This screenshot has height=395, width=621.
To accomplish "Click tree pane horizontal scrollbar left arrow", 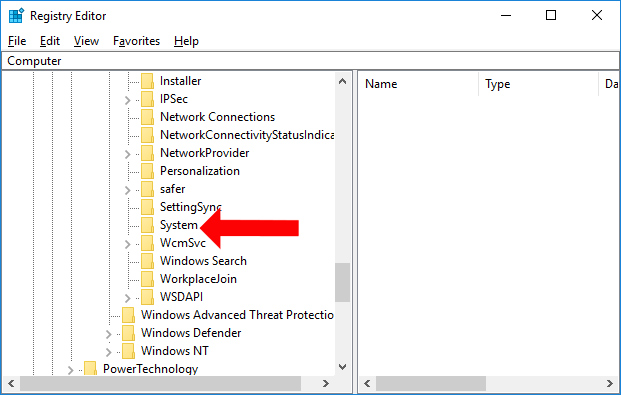I will (x=11, y=384).
